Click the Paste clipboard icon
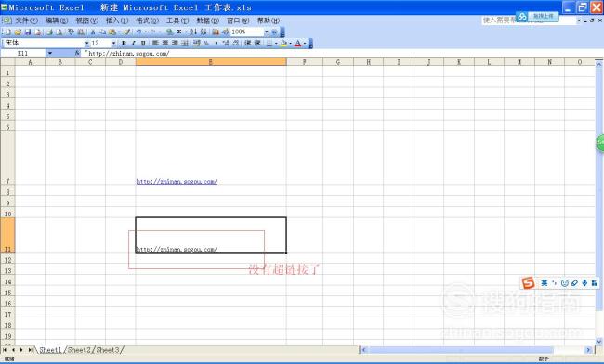The image size is (604, 364). click(x=112, y=32)
